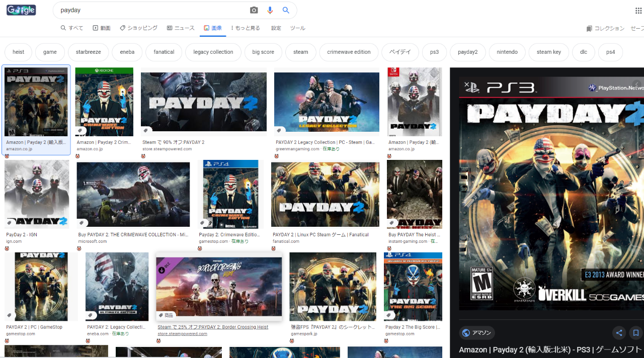
Task: Click the blue magnifier search button
Action: [286, 10]
